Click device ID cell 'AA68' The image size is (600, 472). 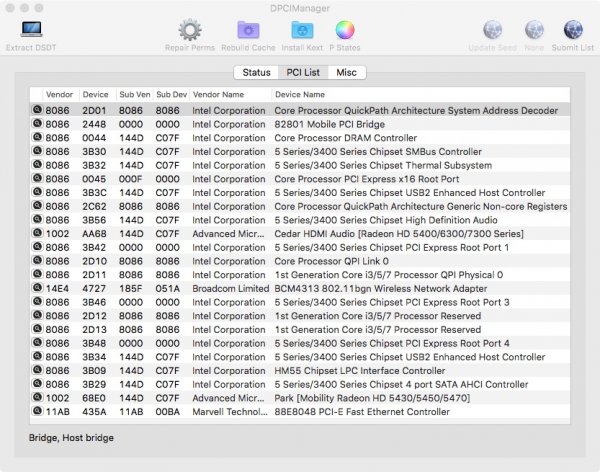point(94,234)
